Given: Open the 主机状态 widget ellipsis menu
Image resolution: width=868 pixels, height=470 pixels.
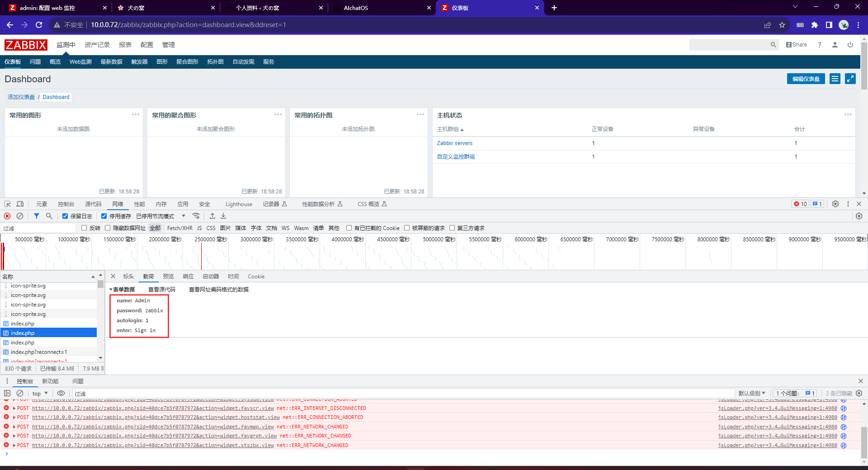Looking at the screenshot, I should pyautogui.click(x=848, y=114).
